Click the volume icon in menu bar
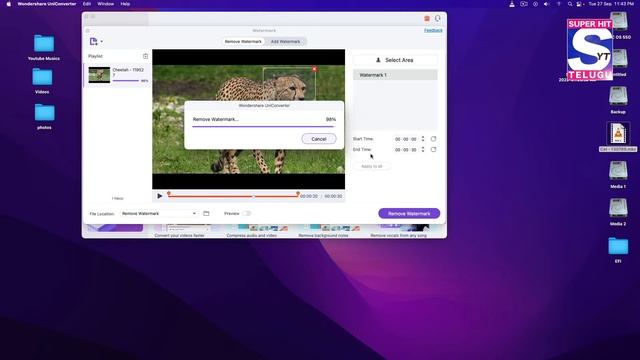 (547, 4)
